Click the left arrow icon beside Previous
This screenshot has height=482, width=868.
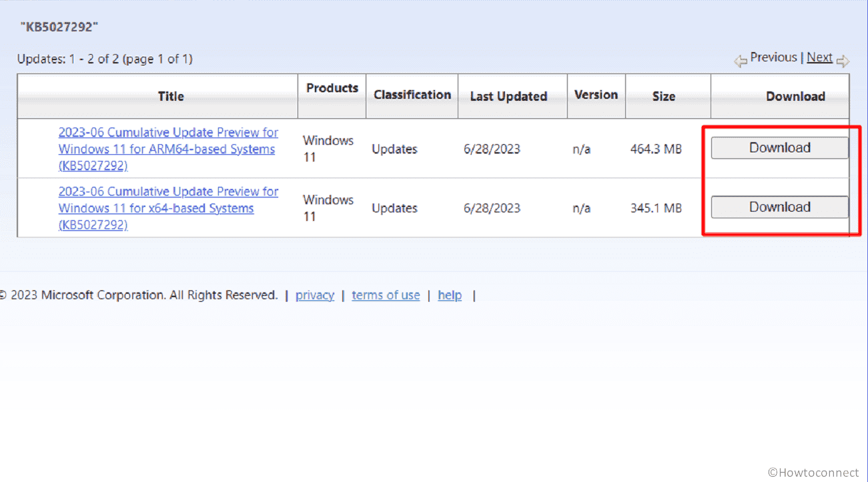[740, 61]
